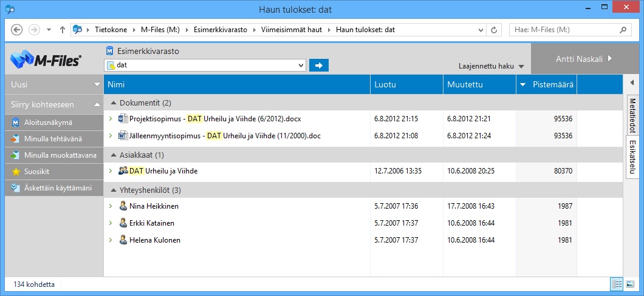The width and height of the screenshot is (644, 296).
Task: Select the Helena Kulonen contact
Action: click(155, 240)
